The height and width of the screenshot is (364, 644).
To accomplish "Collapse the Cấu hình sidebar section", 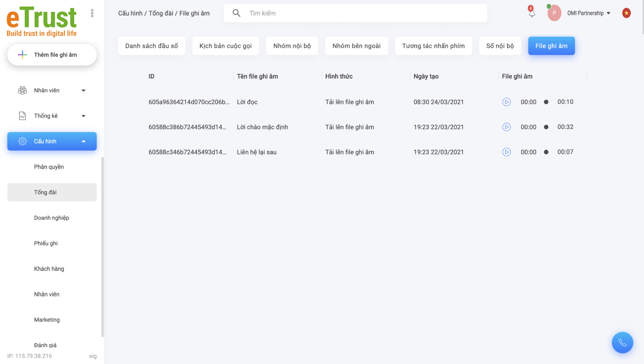I will pos(52,141).
